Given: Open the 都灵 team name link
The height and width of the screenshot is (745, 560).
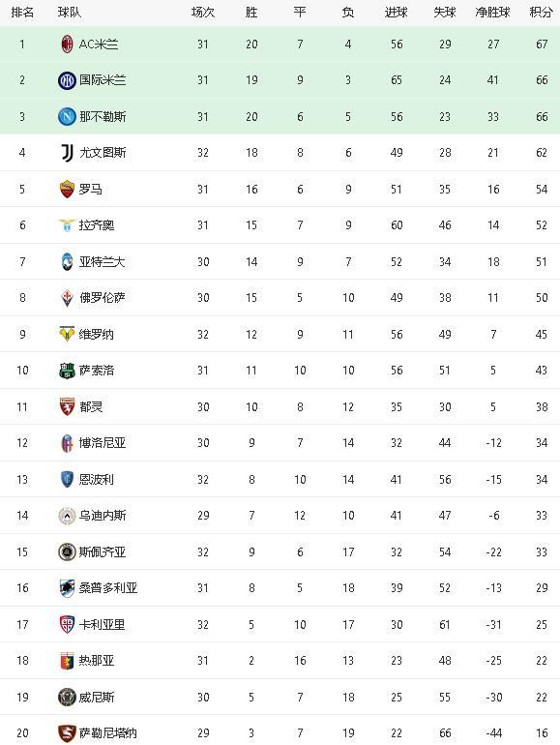Looking at the screenshot, I should [x=91, y=407].
